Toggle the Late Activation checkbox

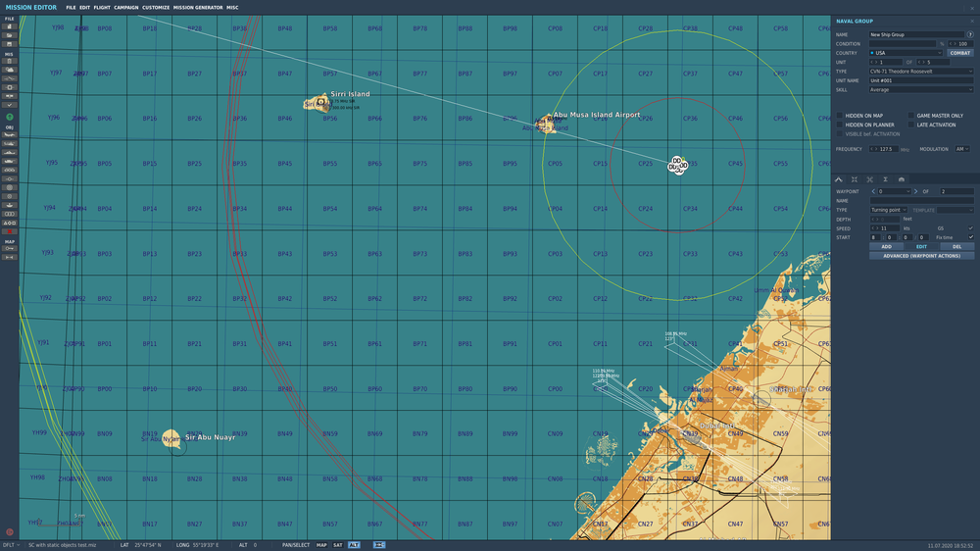911,125
